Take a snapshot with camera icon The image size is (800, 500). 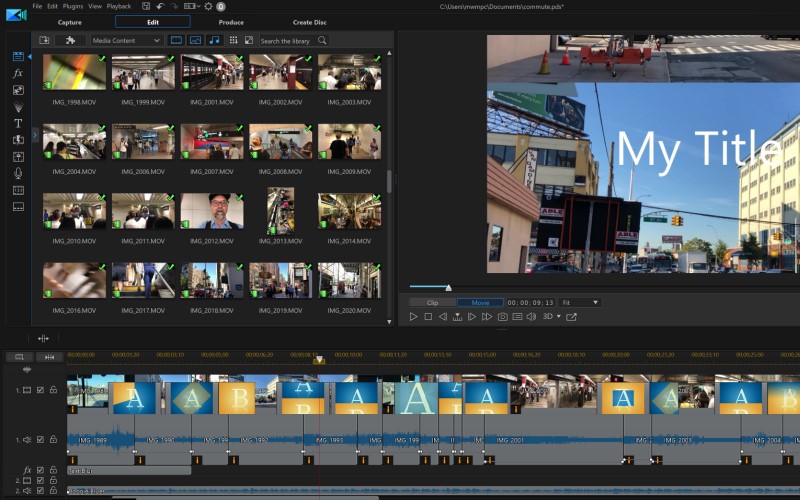coord(502,317)
